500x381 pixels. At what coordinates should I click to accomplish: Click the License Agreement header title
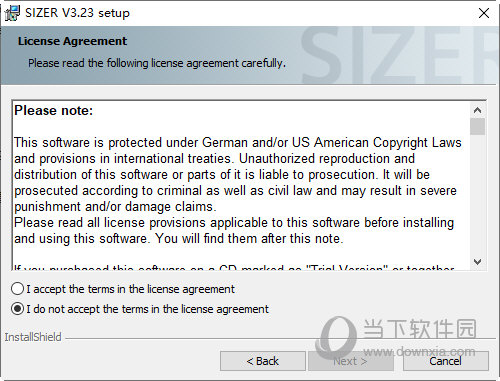pos(72,41)
